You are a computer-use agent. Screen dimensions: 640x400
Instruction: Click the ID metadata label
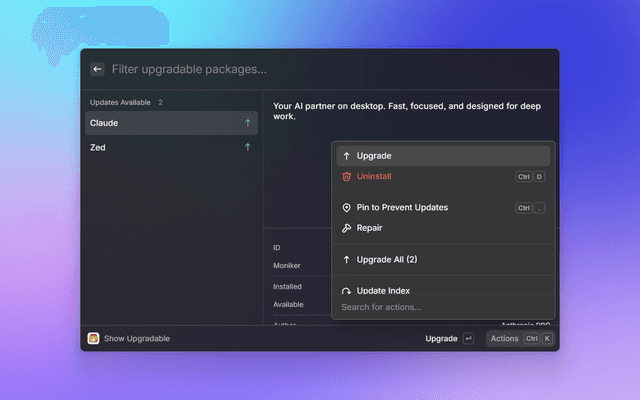pyautogui.click(x=276, y=247)
